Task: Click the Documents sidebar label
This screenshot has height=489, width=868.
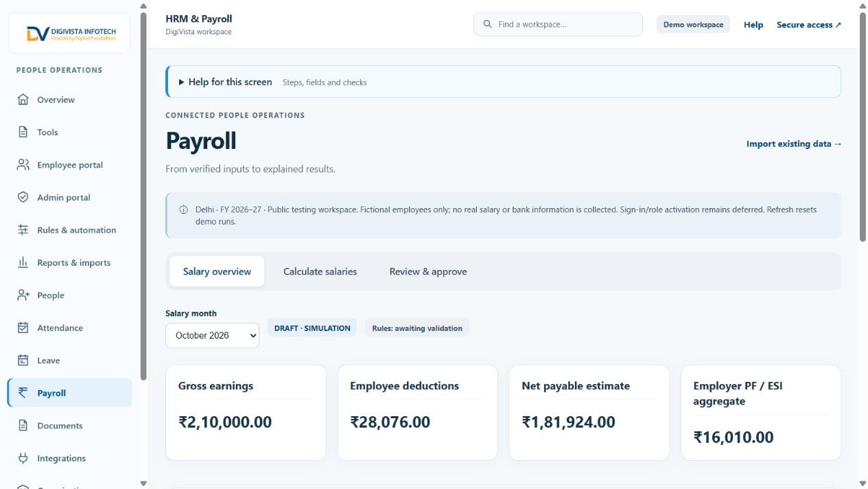Action: tap(60, 426)
